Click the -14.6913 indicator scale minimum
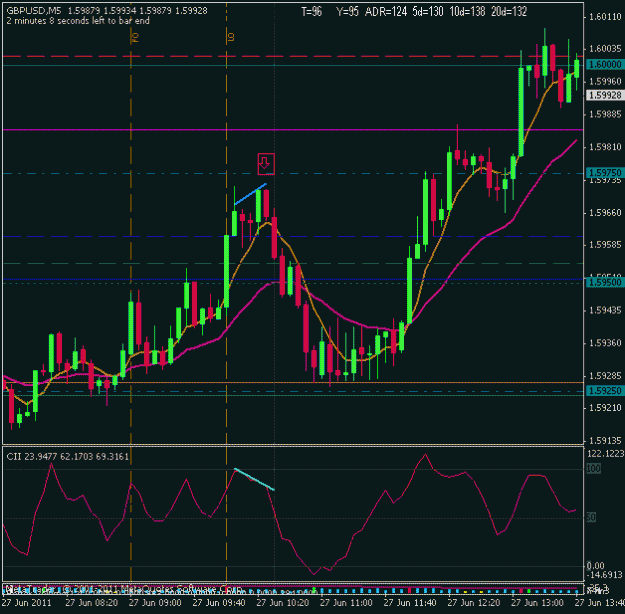The height and width of the screenshot is (614, 625). click(x=605, y=575)
